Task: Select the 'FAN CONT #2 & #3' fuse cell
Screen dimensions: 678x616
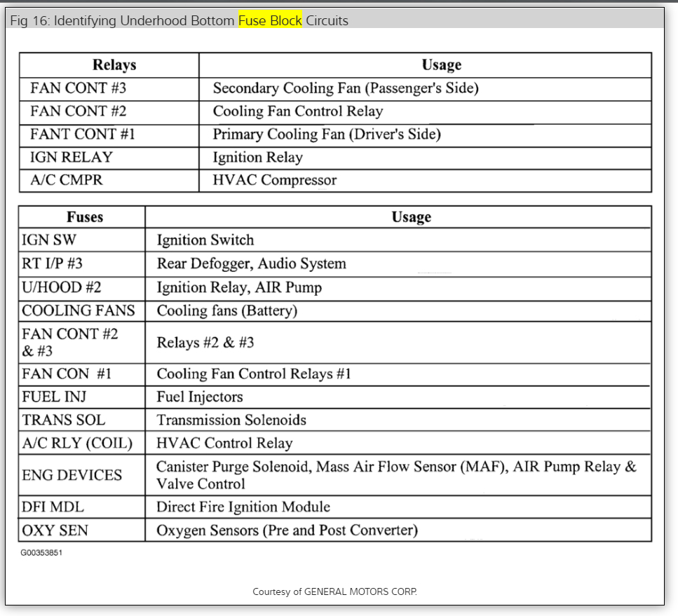Action: pos(82,343)
